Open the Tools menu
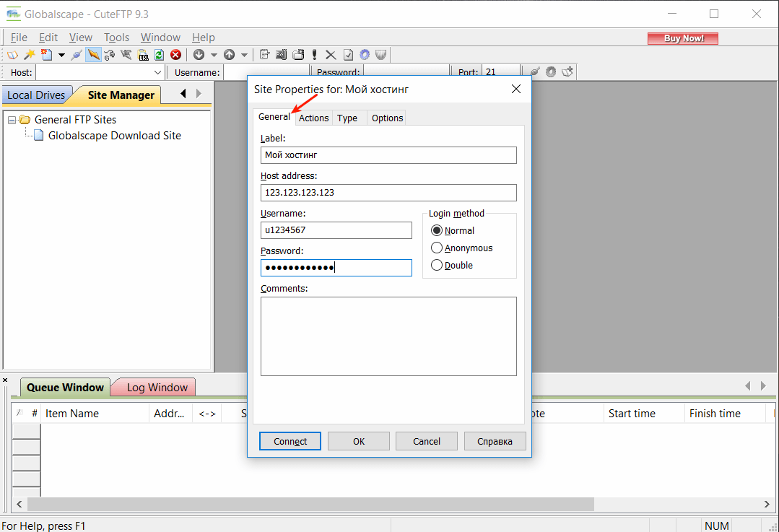779x532 pixels. [116, 38]
